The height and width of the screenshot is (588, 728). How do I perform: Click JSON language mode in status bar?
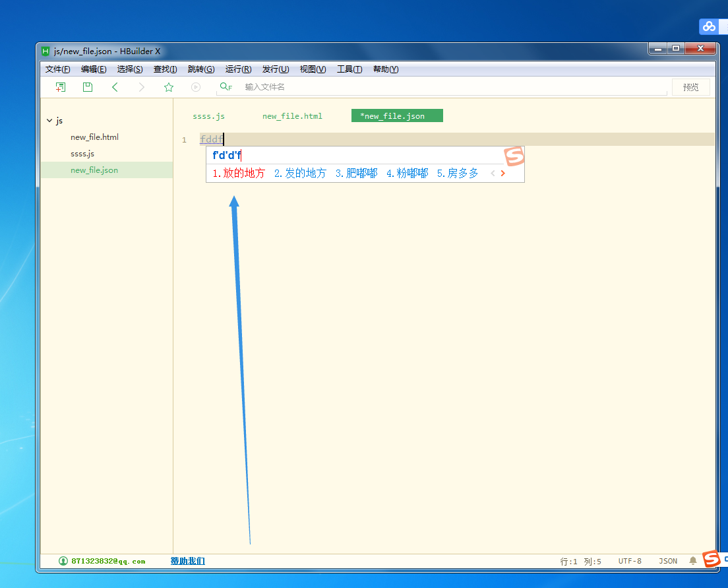(x=667, y=561)
